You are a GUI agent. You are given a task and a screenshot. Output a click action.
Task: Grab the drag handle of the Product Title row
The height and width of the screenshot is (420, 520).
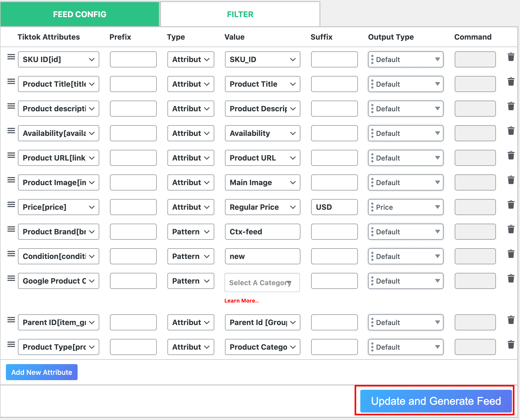(x=11, y=81)
